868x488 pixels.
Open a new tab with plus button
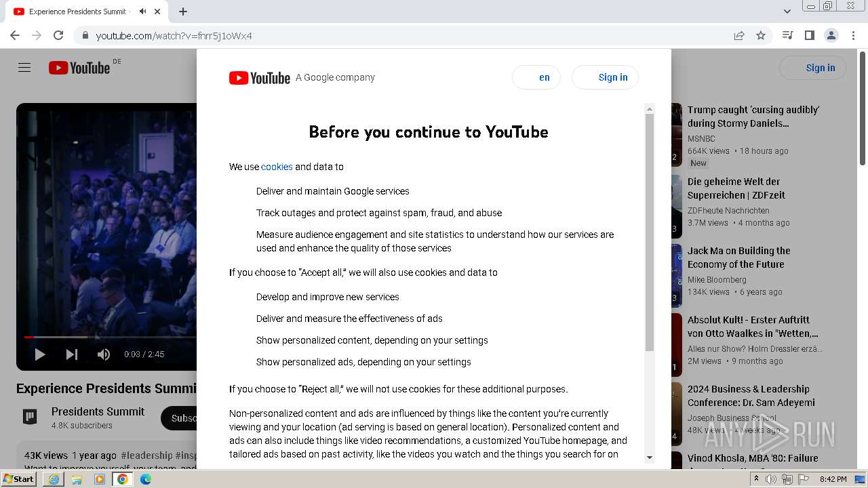point(183,12)
